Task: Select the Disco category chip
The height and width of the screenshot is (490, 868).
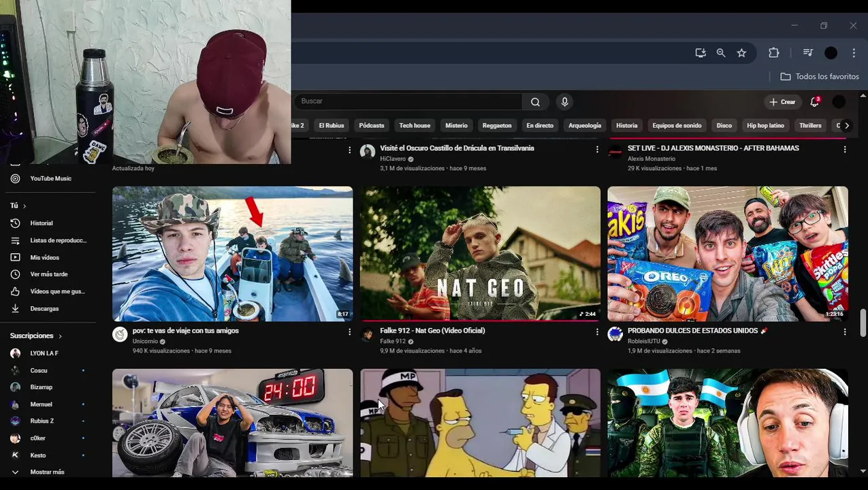Action: pos(724,125)
